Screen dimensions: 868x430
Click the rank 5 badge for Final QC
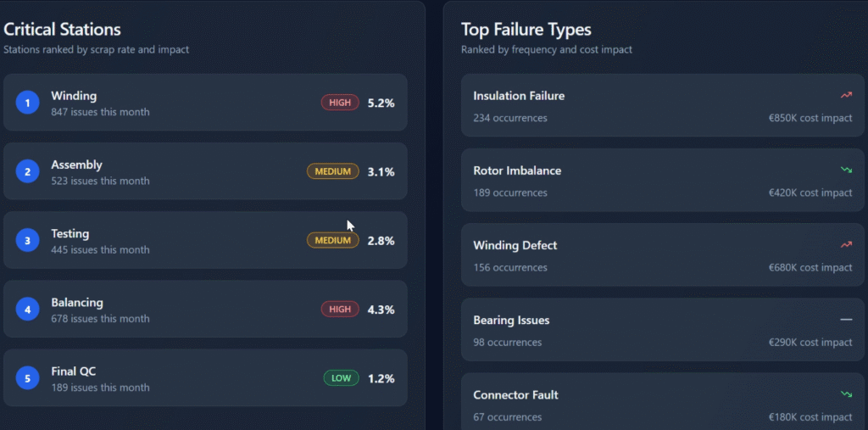pos(27,378)
